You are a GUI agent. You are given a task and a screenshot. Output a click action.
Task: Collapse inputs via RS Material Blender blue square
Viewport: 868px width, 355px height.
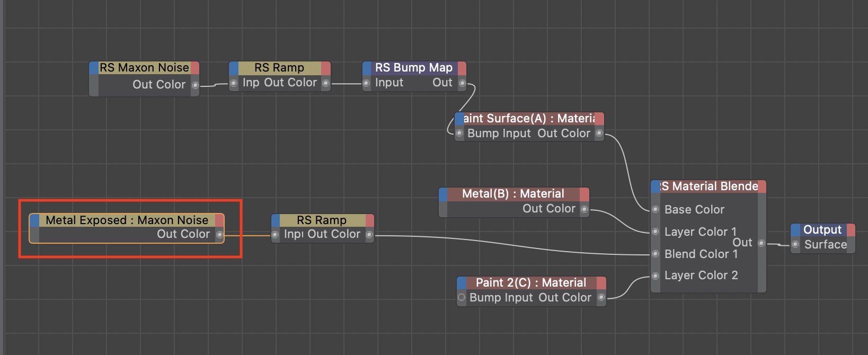pyautogui.click(x=656, y=187)
